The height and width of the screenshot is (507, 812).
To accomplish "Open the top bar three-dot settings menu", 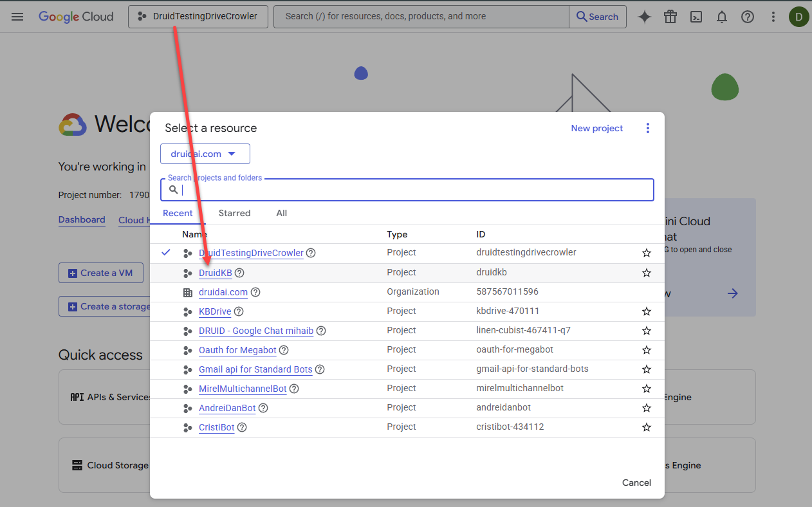I will [x=773, y=17].
